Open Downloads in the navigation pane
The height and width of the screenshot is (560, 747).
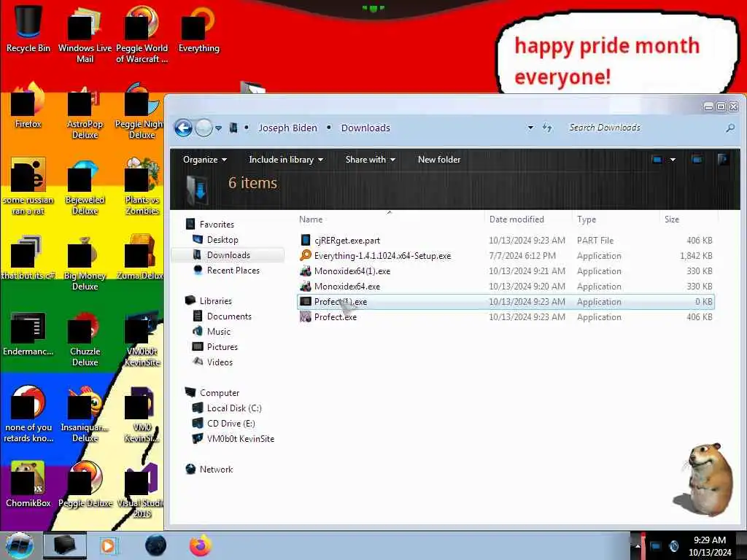coord(228,254)
